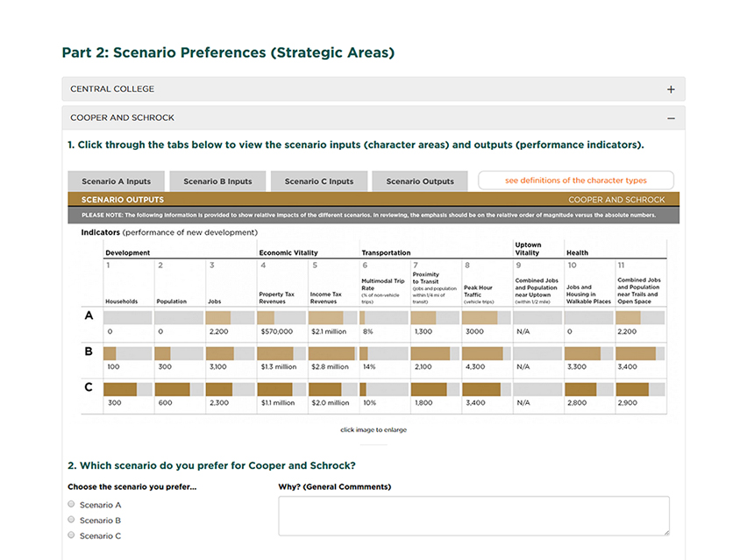Click Scenario B peak hour traffic bar
The image size is (747, 560).
pos(482,353)
